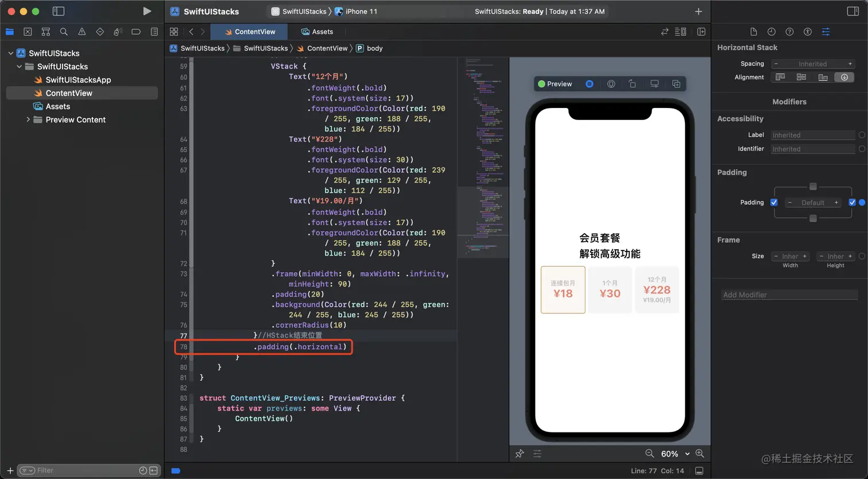This screenshot has width=868, height=479.
Task: Set alignment to bottom
Action: [x=823, y=77]
